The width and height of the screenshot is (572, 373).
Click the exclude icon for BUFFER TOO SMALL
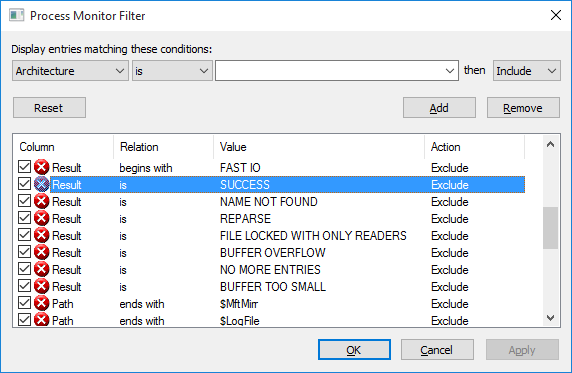[42, 287]
